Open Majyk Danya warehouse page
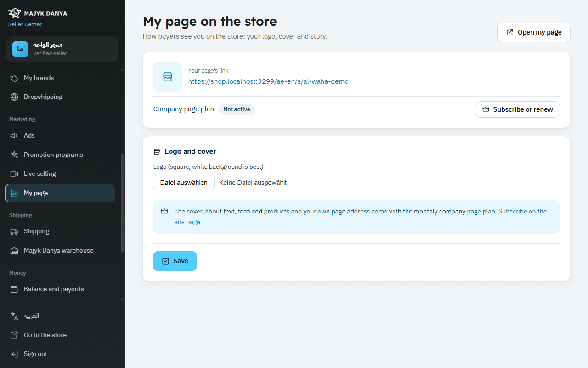588x368 pixels. tap(60, 251)
